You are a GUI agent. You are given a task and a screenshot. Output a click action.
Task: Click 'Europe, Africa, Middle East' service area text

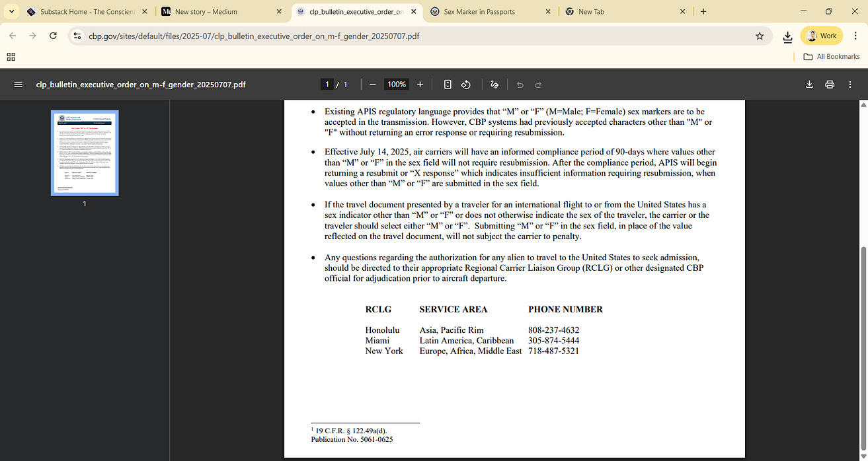pos(471,351)
